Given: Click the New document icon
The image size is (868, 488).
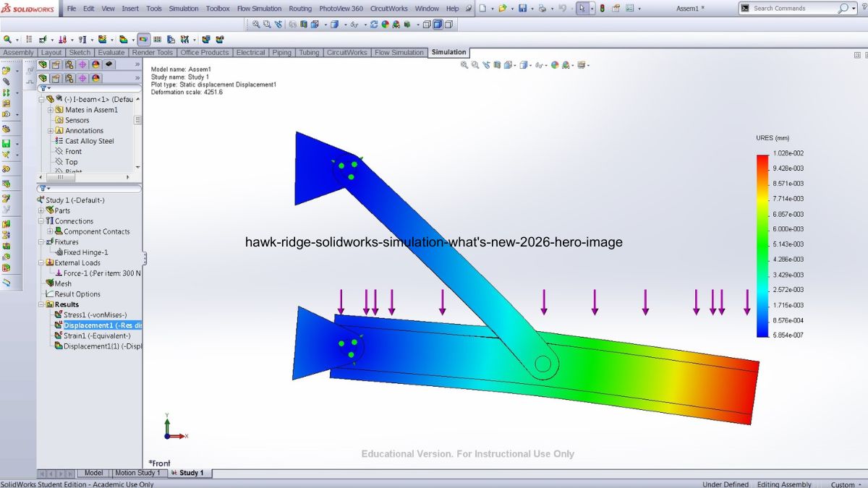Looking at the screenshot, I should 482,9.
